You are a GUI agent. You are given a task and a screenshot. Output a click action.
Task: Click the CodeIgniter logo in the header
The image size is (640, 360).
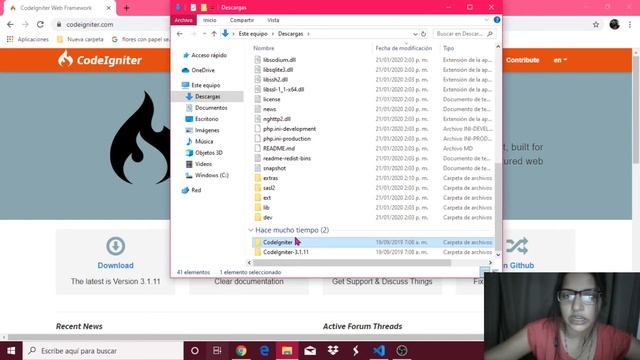tap(100, 60)
